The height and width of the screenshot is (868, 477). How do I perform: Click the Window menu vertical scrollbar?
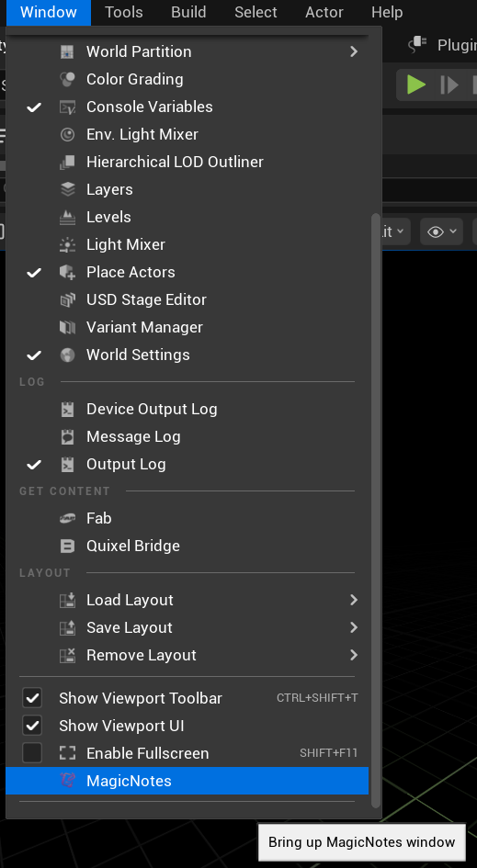(x=376, y=509)
